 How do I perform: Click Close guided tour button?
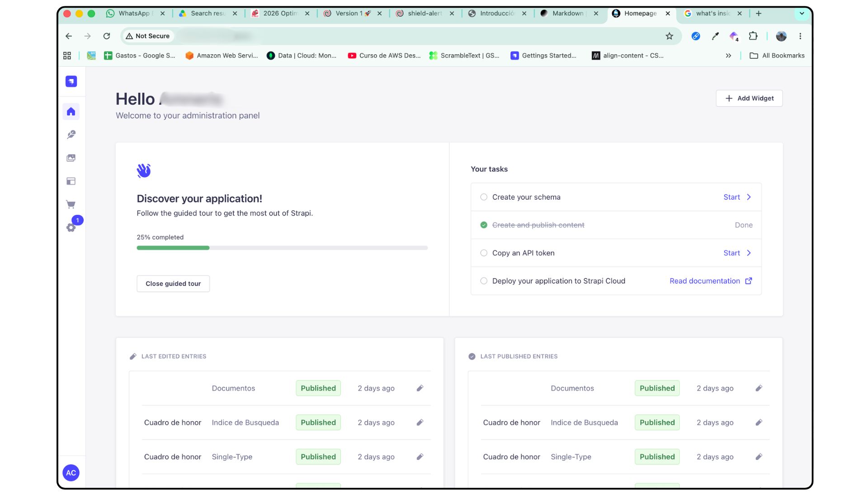pyautogui.click(x=173, y=284)
